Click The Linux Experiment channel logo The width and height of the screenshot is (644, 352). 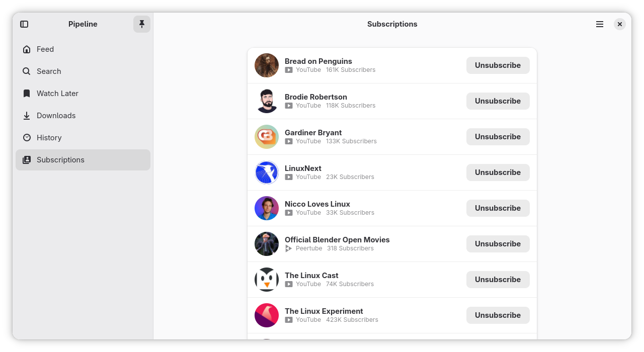(267, 315)
